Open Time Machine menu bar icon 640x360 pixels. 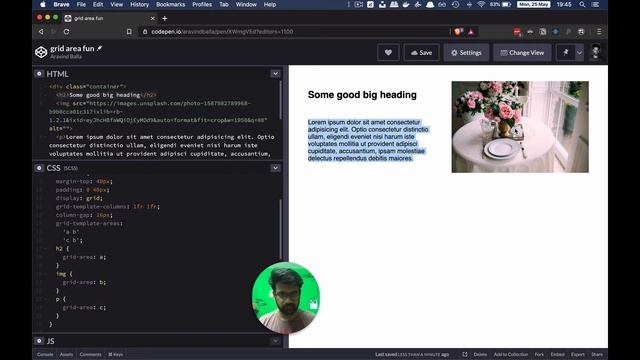456,4
